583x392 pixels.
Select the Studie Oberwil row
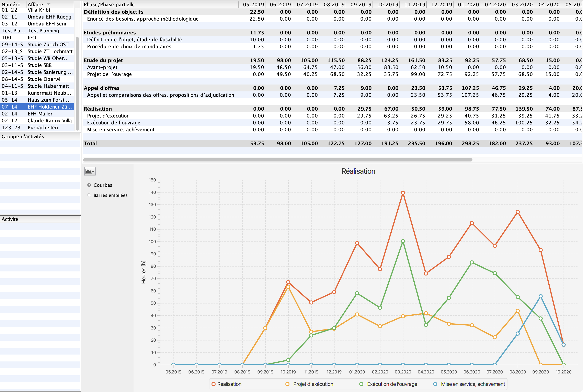37,79
